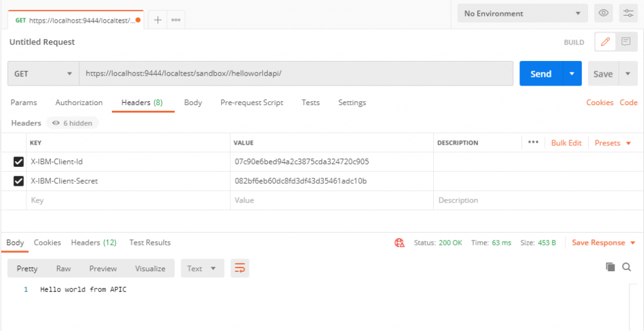Open manage environments settings icon
The height and width of the screenshot is (331, 644).
pos(628,13)
